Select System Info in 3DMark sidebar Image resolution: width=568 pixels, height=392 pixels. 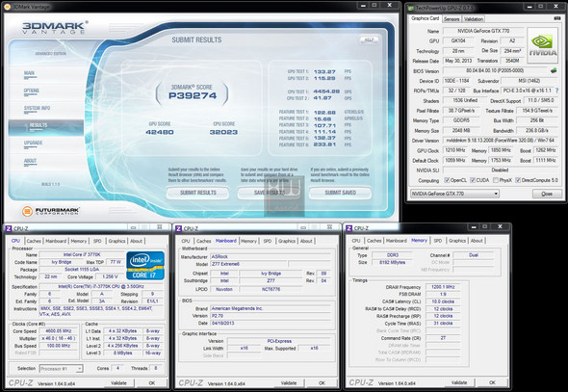(37, 108)
